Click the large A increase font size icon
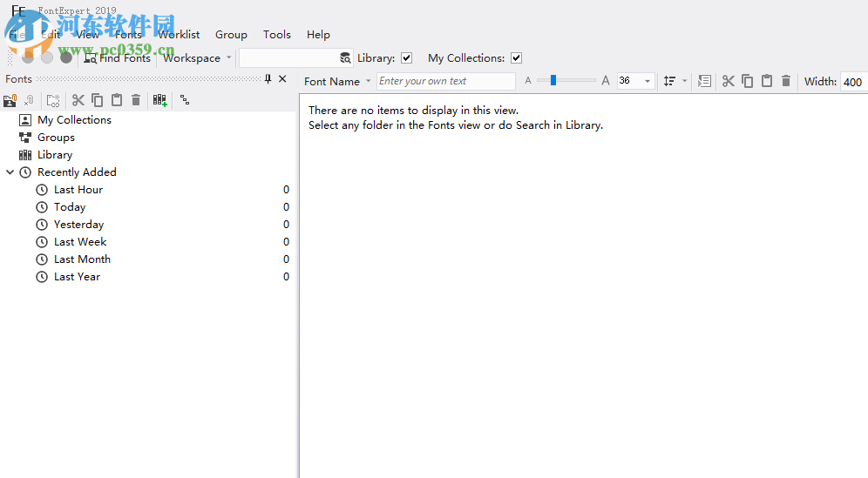Image resolution: width=868 pixels, height=478 pixels. pyautogui.click(x=606, y=81)
